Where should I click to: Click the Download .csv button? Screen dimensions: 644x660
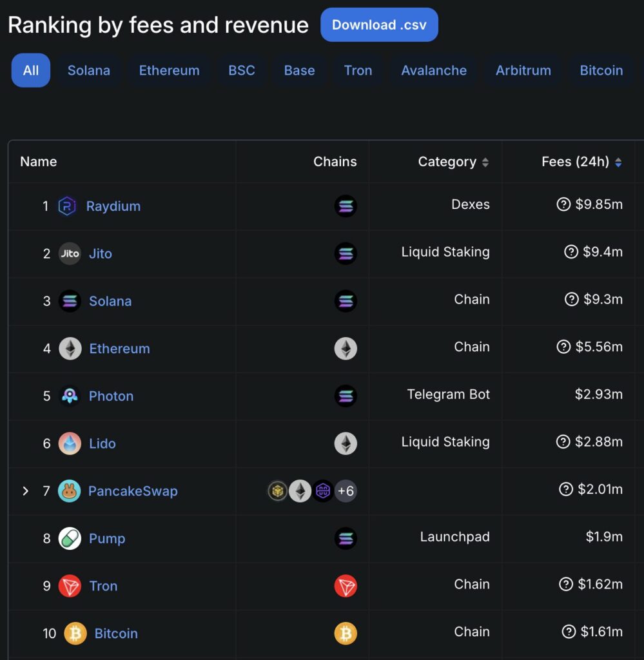click(379, 24)
